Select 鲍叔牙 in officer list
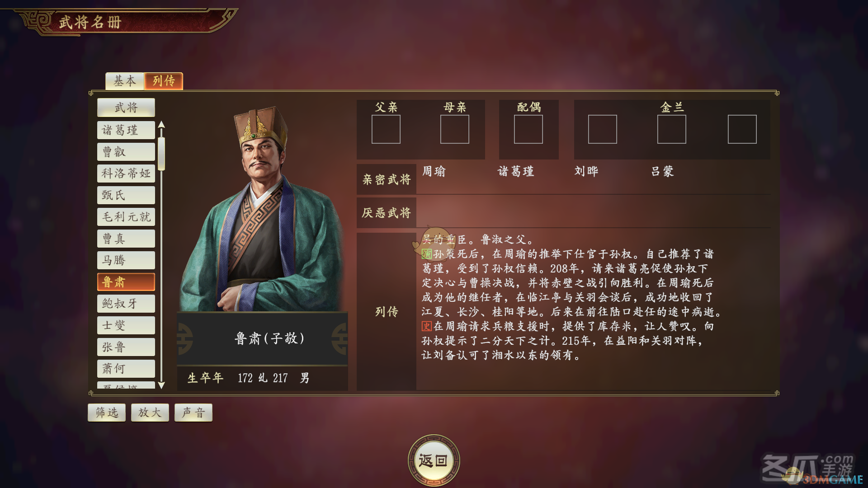Screen dimensions: 868x488 [x=126, y=304]
